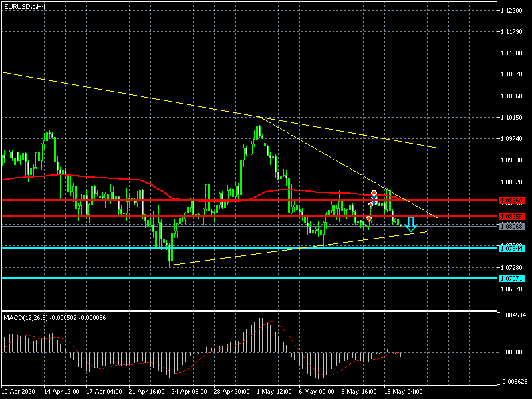Viewport: 532px width, 399px height.
Task: Click the 1.12200 price scale value
Action: 514,11
